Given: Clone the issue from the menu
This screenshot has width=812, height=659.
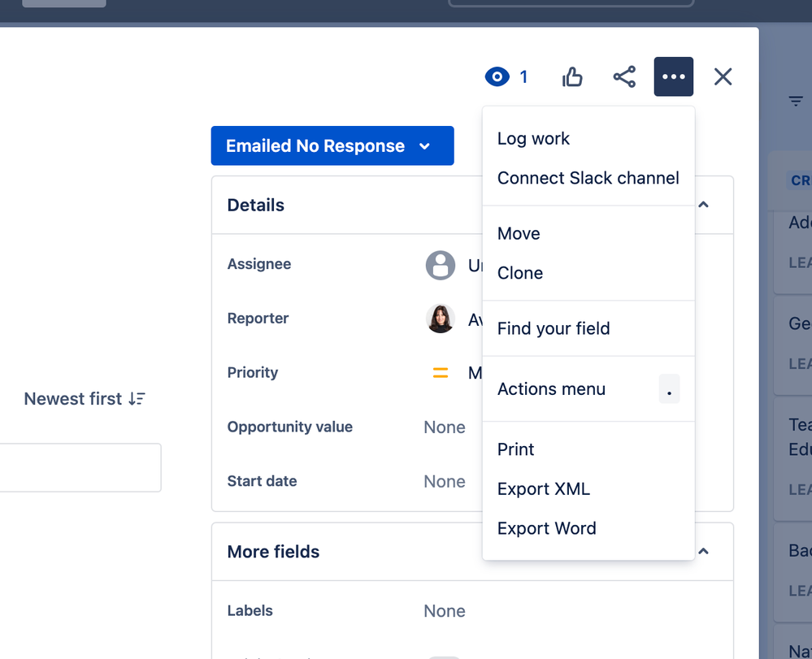Looking at the screenshot, I should [519, 273].
